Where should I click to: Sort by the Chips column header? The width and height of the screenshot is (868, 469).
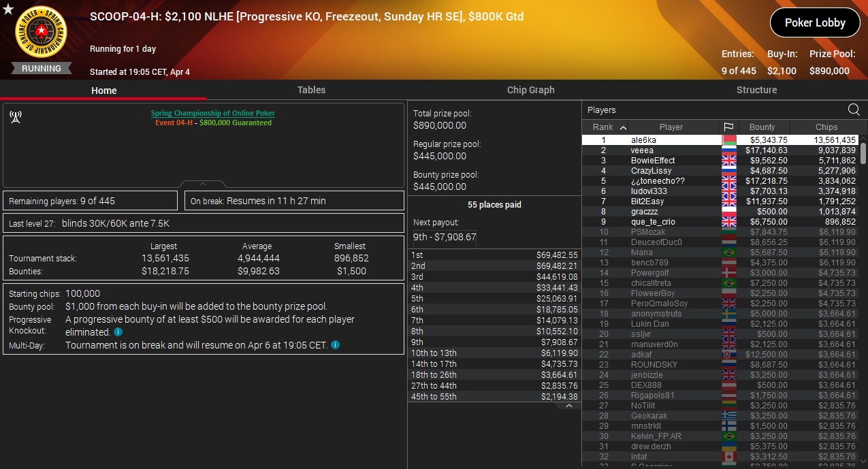(x=826, y=127)
